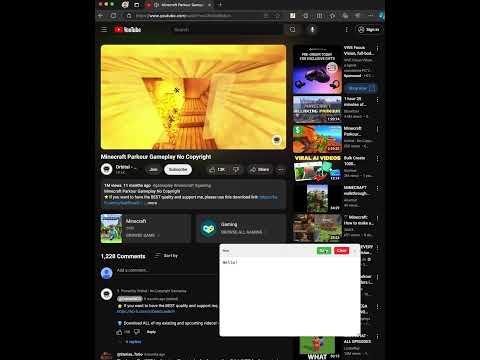Open the VIVE Focus Vision ad thumbnail

click(x=317, y=69)
